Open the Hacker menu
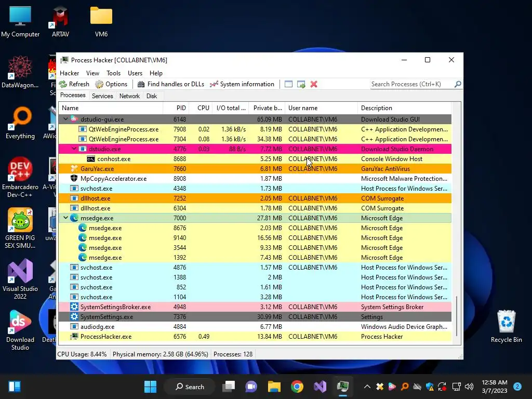The height and width of the screenshot is (399, 532). pyautogui.click(x=69, y=73)
